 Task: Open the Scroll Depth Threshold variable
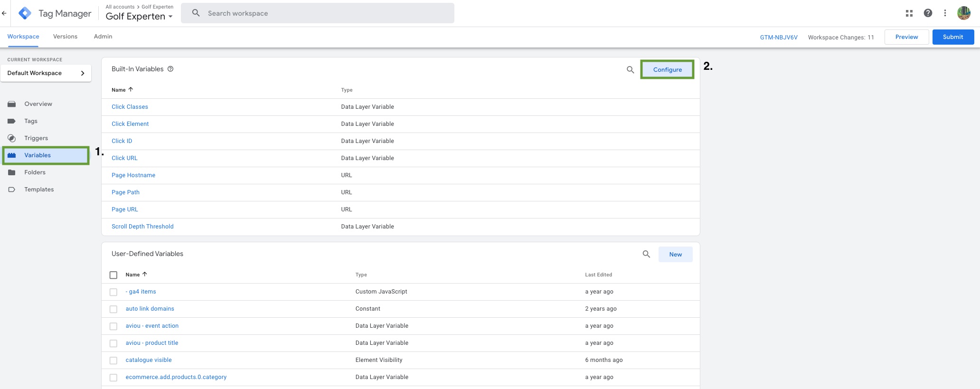142,227
